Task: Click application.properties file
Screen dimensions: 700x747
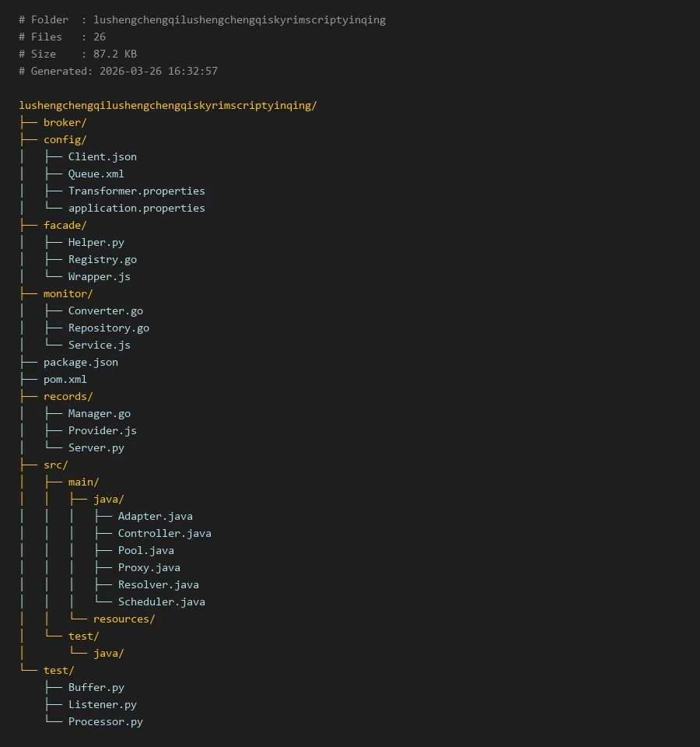Action: (136, 208)
